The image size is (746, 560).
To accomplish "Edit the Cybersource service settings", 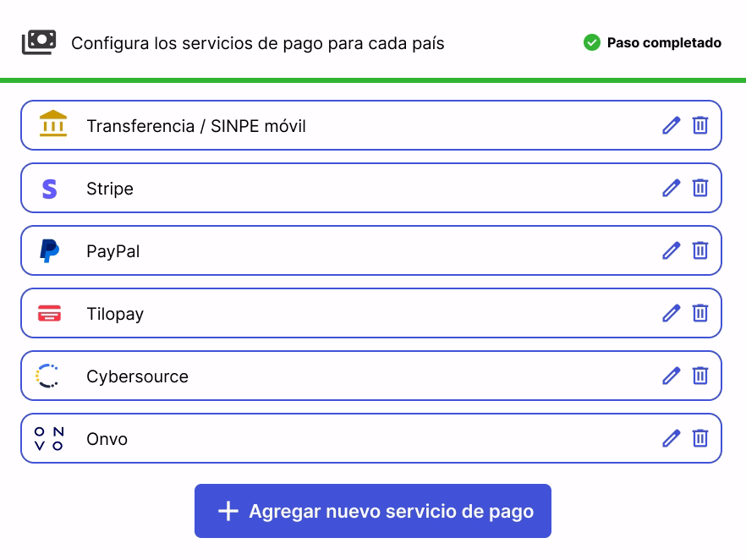I will pyautogui.click(x=671, y=376).
